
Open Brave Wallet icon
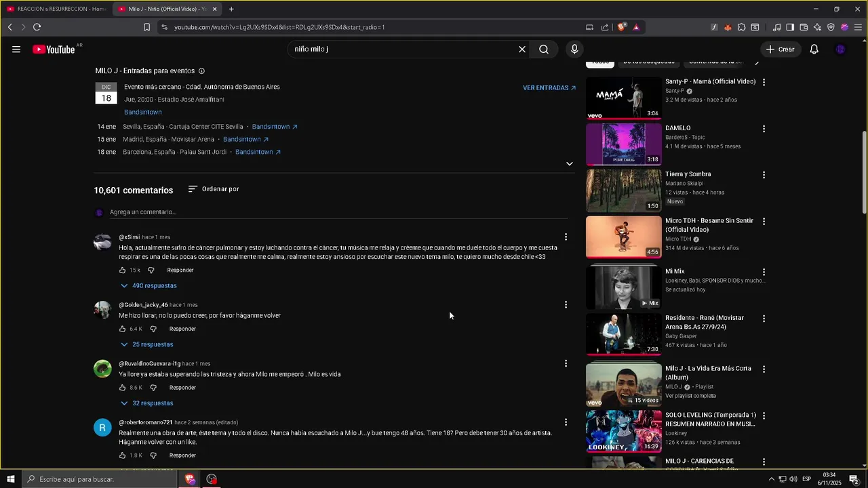(804, 28)
